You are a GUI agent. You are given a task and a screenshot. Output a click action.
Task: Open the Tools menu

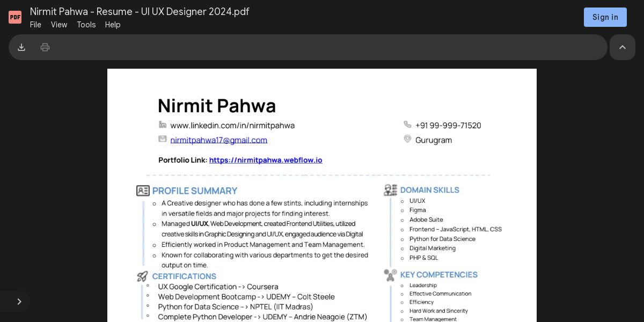tap(86, 25)
